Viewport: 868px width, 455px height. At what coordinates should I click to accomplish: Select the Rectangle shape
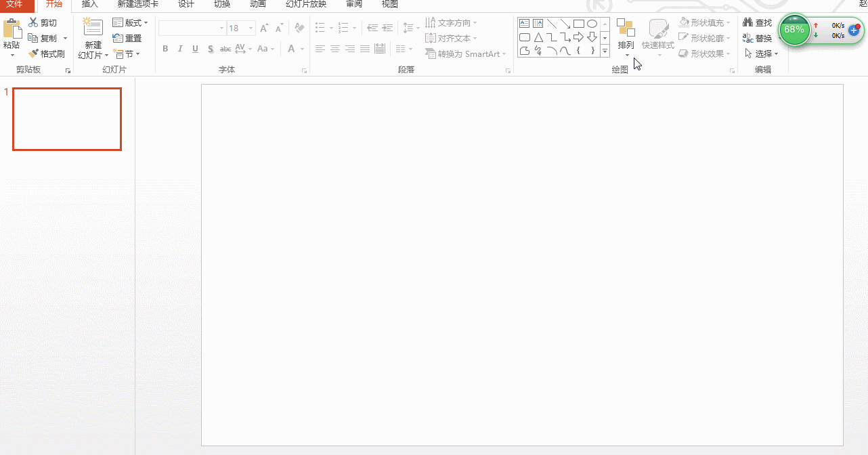click(x=579, y=23)
